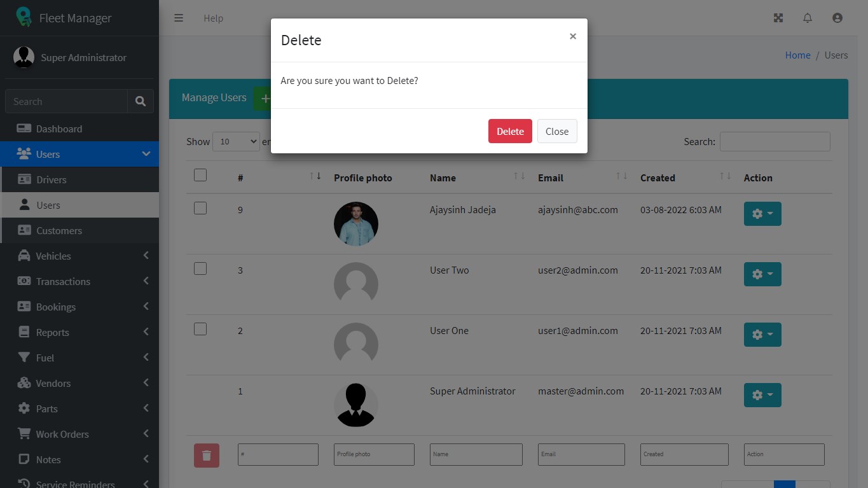Confirm with the red Delete button
Image resolution: width=868 pixels, height=488 pixels.
pos(510,131)
